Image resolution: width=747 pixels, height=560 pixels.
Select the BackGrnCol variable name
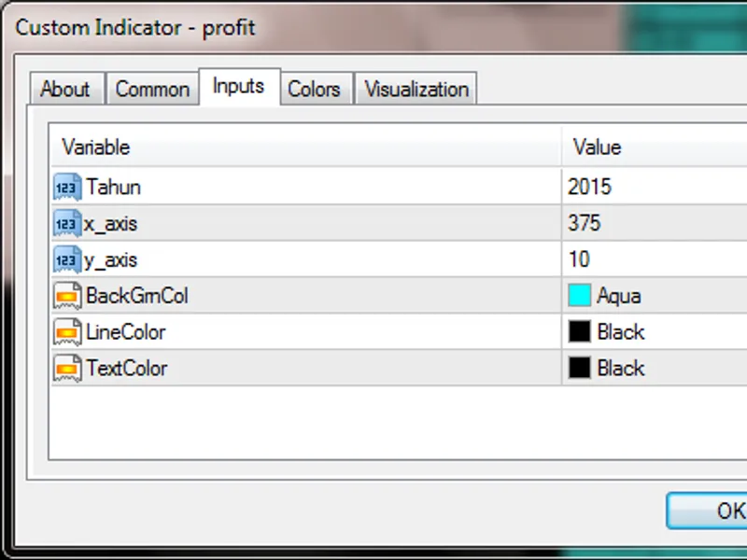(137, 296)
